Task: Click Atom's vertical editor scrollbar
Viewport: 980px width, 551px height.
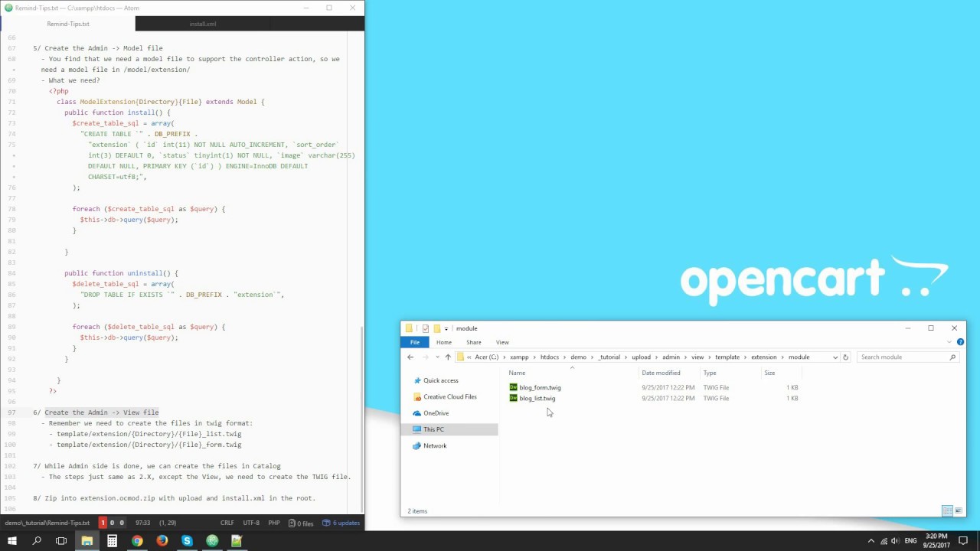Action: click(x=361, y=419)
